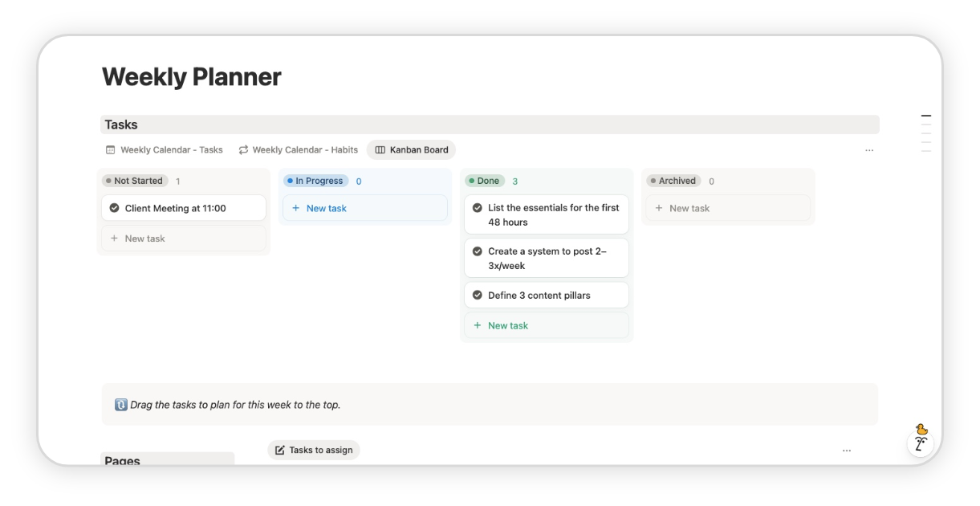Click the duck avatar in the bottom corner

pyautogui.click(x=918, y=440)
